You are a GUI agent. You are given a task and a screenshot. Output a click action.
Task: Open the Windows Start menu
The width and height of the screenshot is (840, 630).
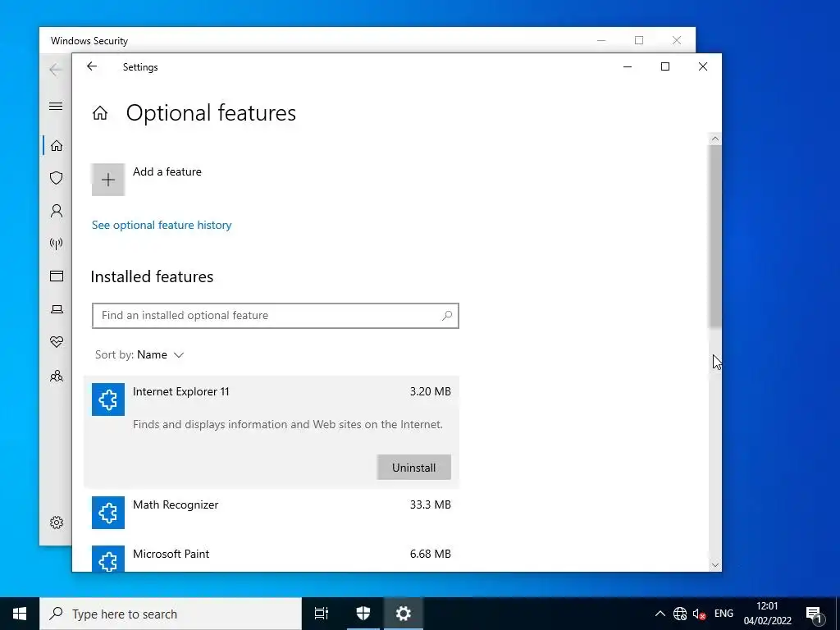[x=20, y=614]
